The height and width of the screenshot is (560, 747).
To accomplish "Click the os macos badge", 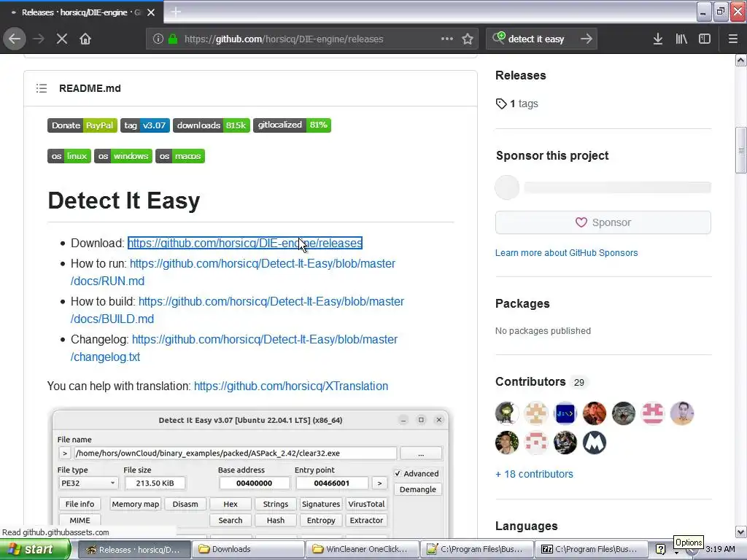I will pos(180,156).
